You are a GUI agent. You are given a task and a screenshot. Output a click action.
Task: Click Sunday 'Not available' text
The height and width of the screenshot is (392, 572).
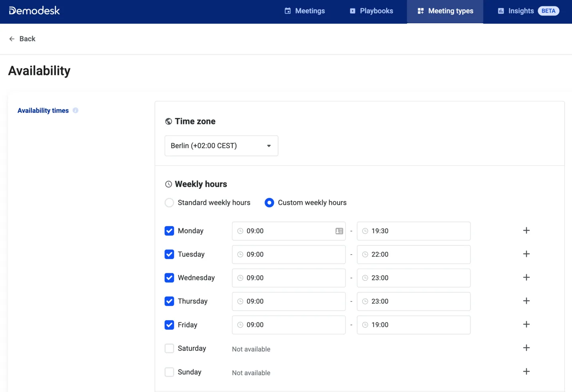[251, 373]
